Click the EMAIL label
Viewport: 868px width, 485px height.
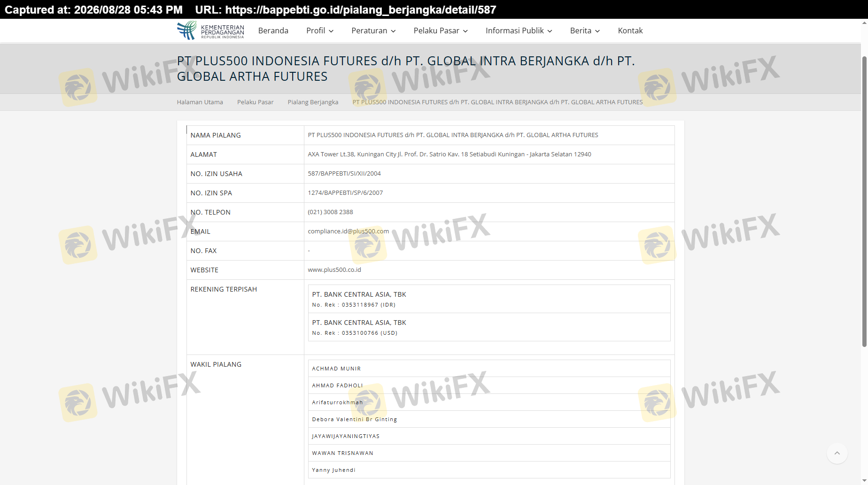(x=201, y=231)
